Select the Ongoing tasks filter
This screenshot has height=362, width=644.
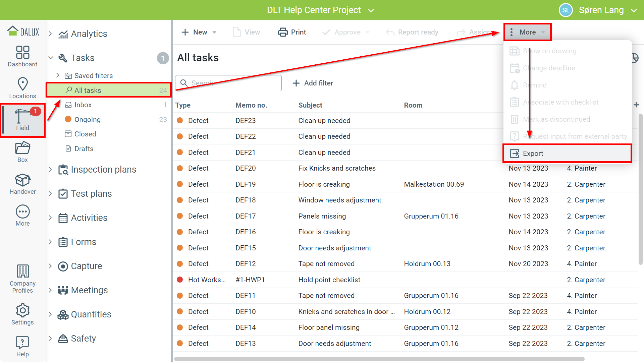[87, 120]
